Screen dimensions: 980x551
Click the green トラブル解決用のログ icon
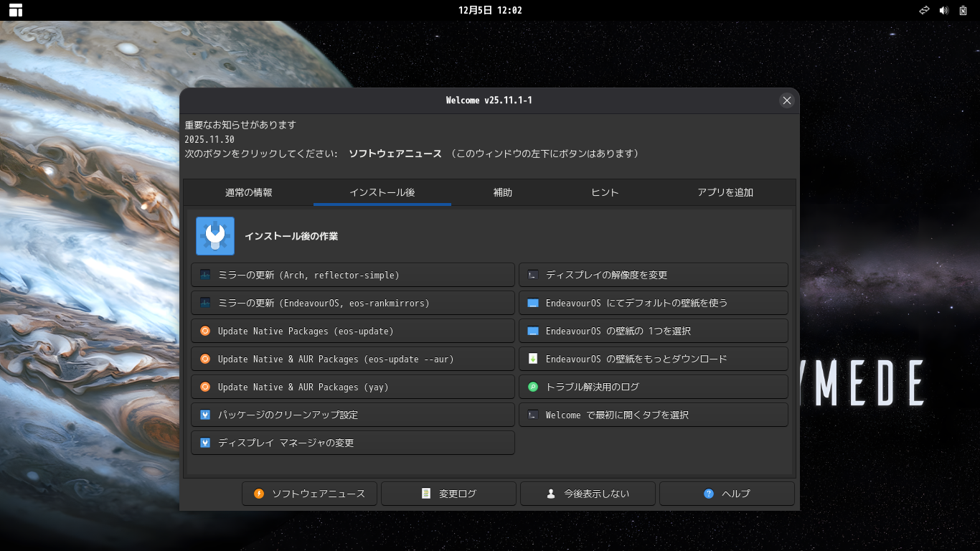click(533, 387)
